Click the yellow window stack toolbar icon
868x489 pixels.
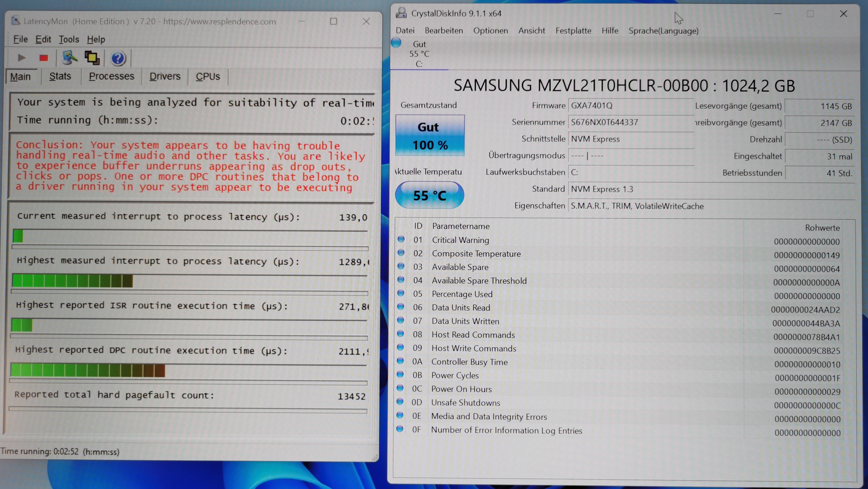click(x=92, y=58)
